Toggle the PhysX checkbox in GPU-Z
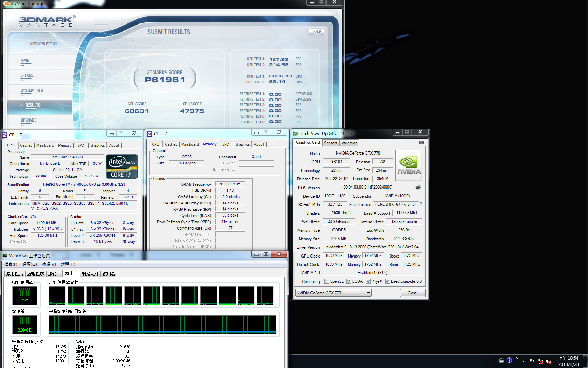The image size is (588, 368). 368,281
